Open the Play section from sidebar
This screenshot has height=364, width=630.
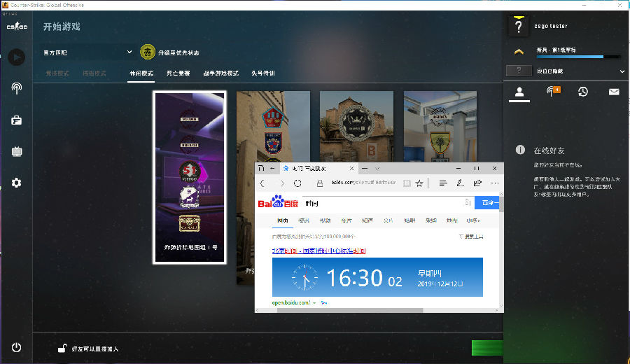17,57
